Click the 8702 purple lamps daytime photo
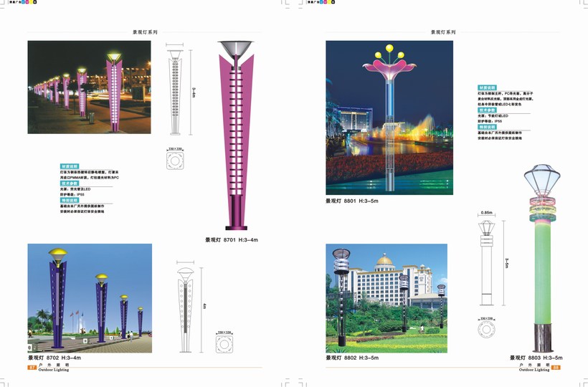The height and width of the screenshot is (387, 588). [x=90, y=298]
